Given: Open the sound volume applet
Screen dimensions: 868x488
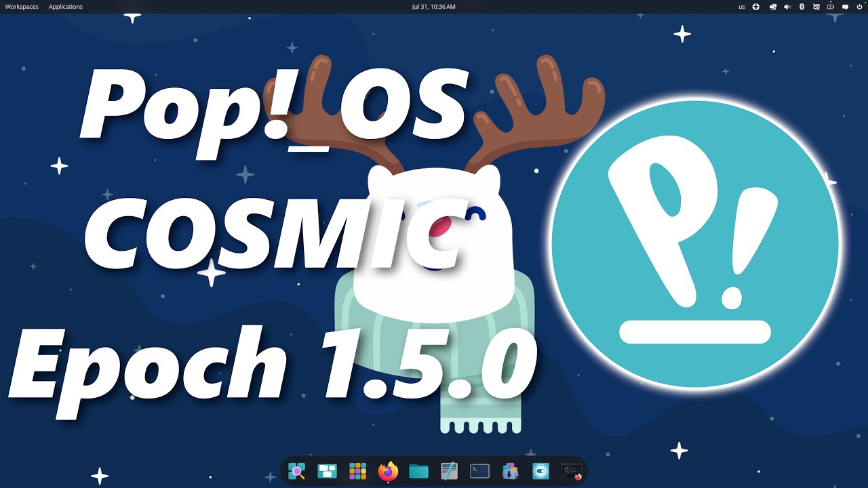Looking at the screenshot, I should coord(787,7).
